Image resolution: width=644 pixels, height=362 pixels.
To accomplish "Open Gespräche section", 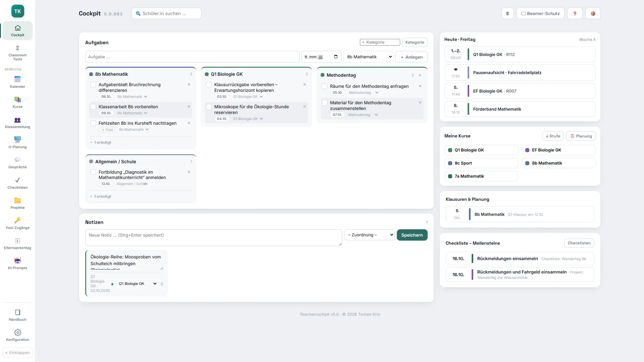I will point(17,163).
